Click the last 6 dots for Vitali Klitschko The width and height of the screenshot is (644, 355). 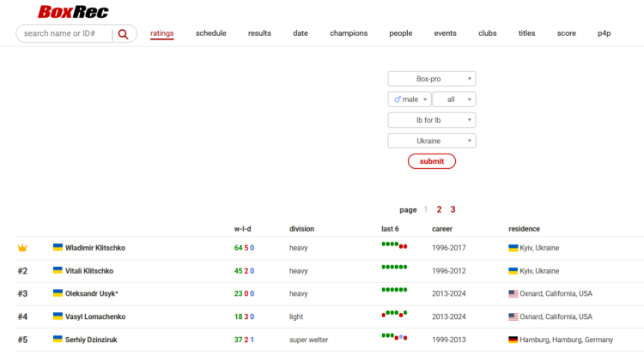(x=394, y=268)
